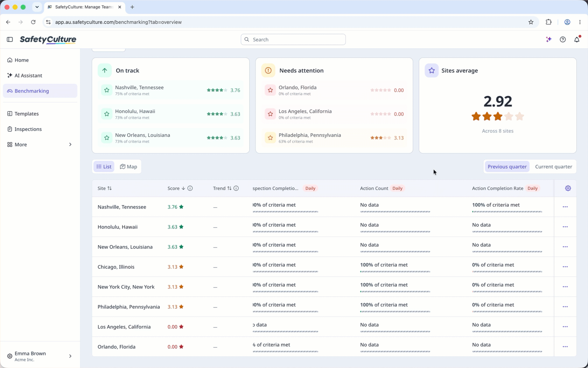This screenshot has width=588, height=368.
Task: Click the Sites average star rating
Action: (x=497, y=116)
